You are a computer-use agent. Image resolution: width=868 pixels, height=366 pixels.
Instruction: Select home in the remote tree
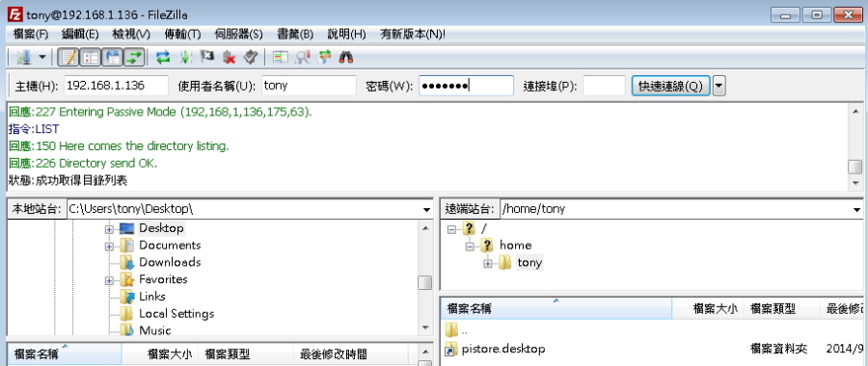[515, 245]
